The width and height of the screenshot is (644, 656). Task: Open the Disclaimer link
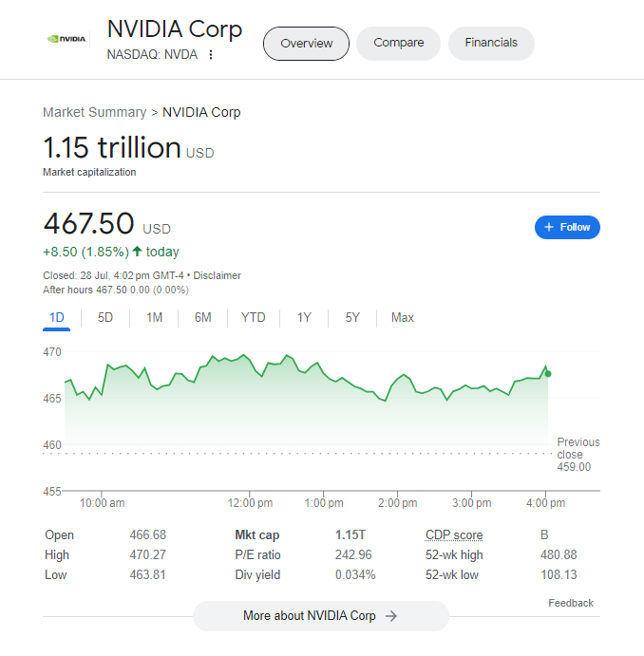coord(218,275)
